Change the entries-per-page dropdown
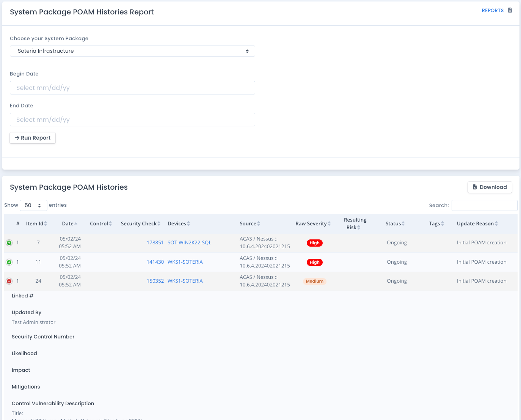521x420 pixels. [x=33, y=205]
